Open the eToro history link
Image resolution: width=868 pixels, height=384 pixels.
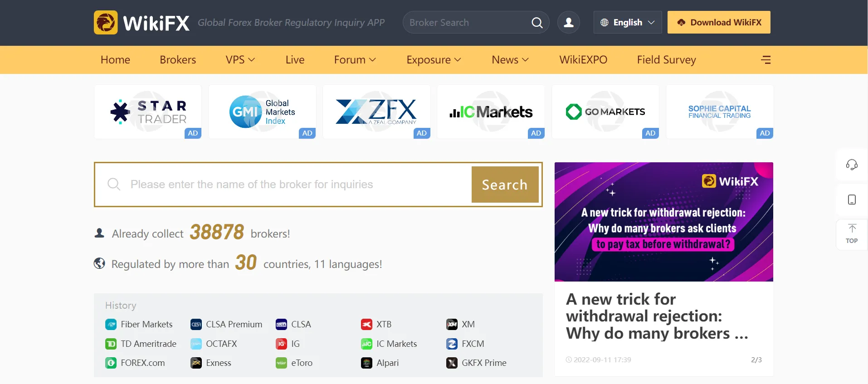[x=302, y=363]
